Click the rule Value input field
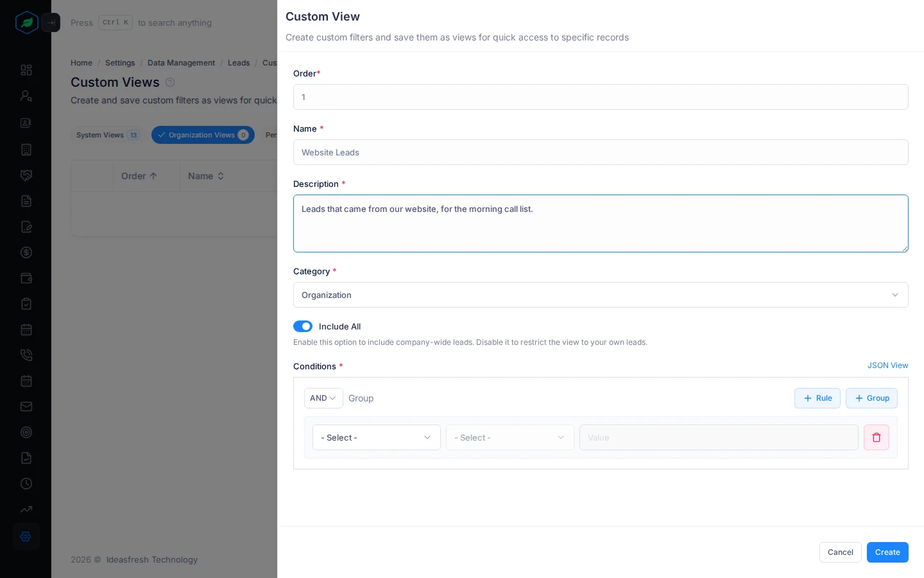Viewport: 924px width, 578px height. click(x=719, y=437)
